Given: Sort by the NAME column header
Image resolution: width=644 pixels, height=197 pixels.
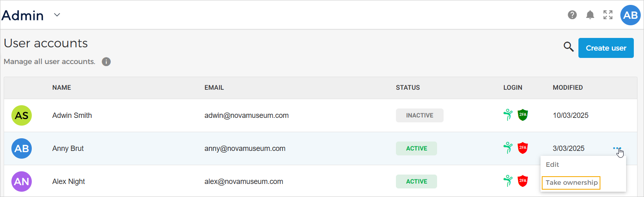Looking at the screenshot, I should coord(62,88).
